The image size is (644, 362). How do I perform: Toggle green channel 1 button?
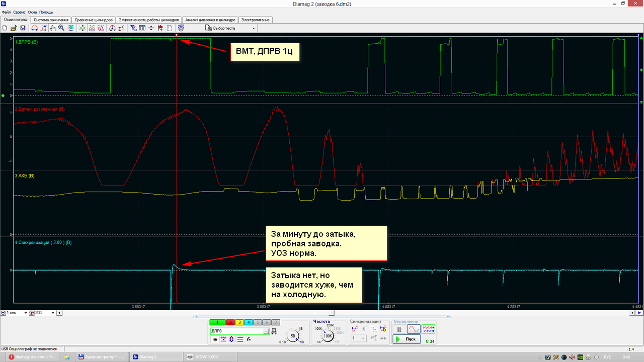pos(217,322)
